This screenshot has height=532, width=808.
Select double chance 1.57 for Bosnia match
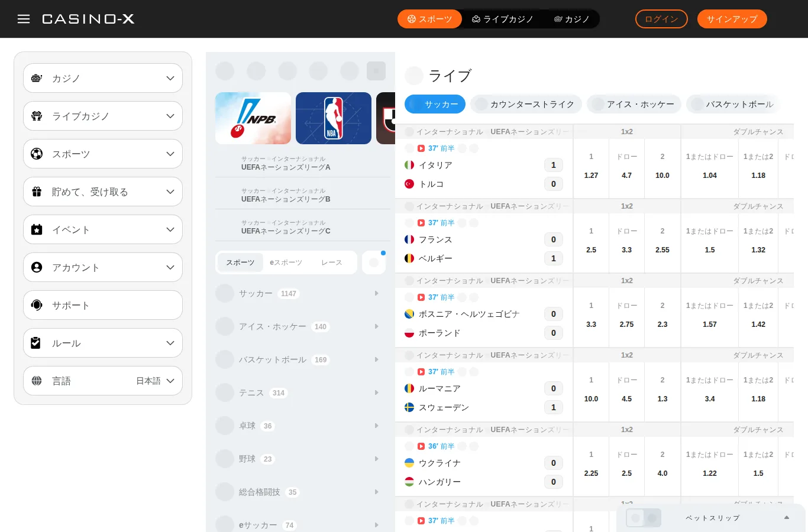710,325
